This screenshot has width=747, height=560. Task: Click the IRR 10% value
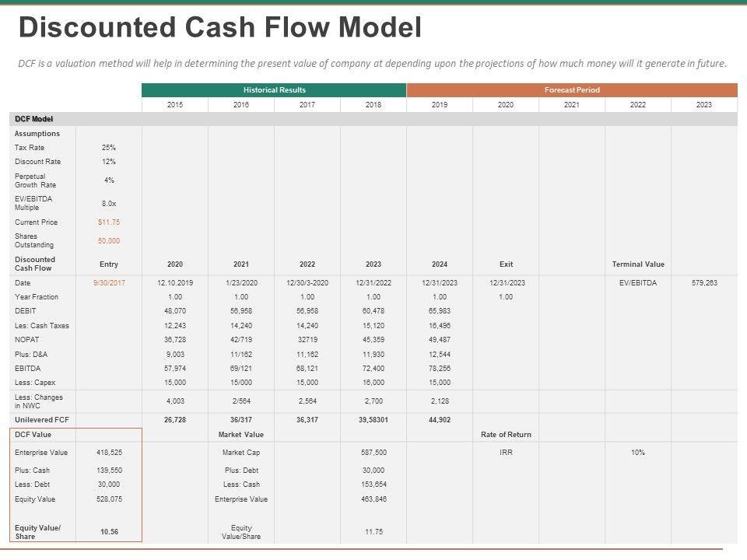(x=638, y=453)
